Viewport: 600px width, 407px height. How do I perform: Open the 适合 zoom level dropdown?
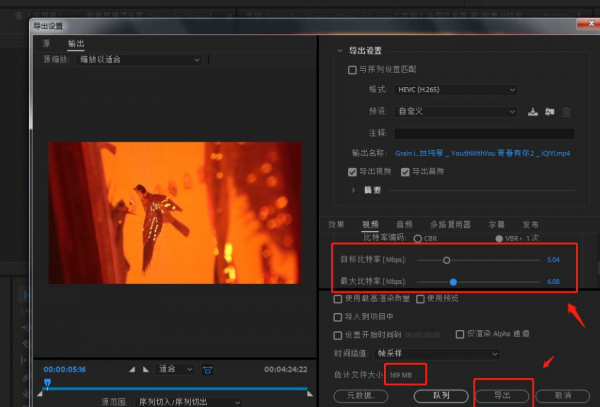[x=175, y=369]
